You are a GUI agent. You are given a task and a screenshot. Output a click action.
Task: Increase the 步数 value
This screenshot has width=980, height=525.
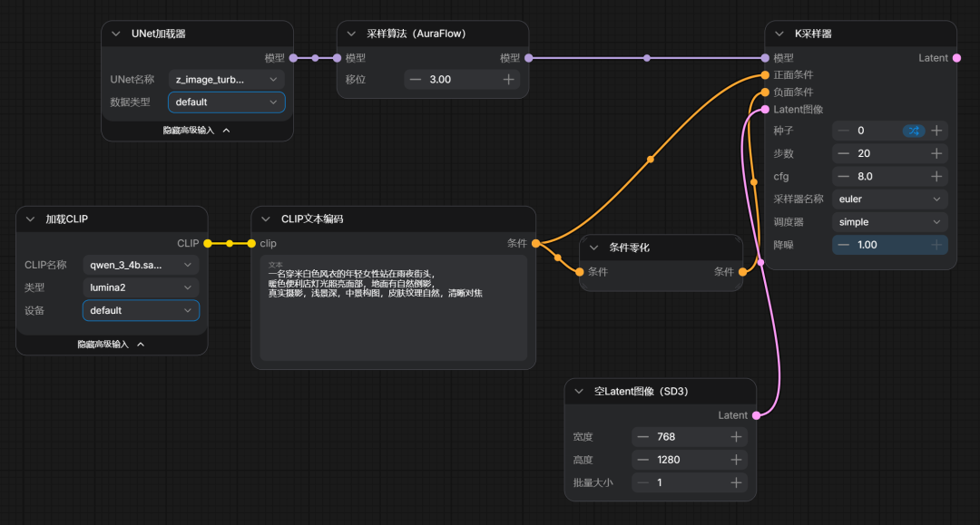coord(936,153)
